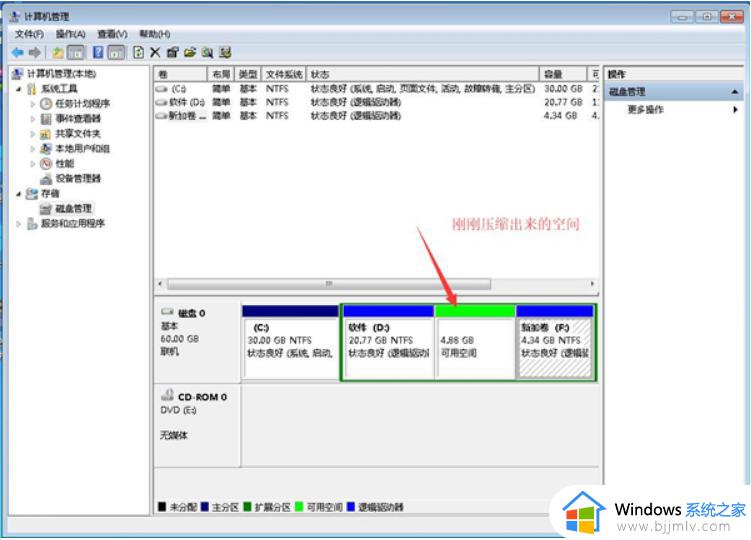Toggle the show/hide console tree toolbar icon

(x=76, y=52)
